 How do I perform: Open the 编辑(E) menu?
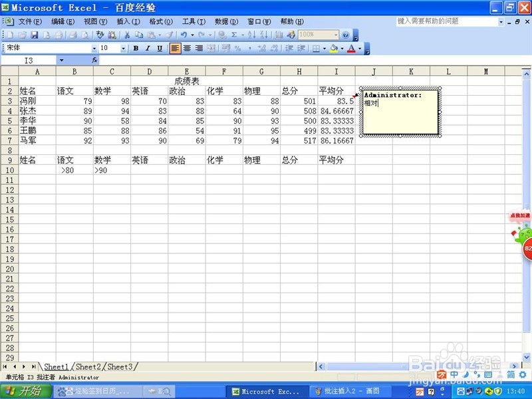coord(63,22)
